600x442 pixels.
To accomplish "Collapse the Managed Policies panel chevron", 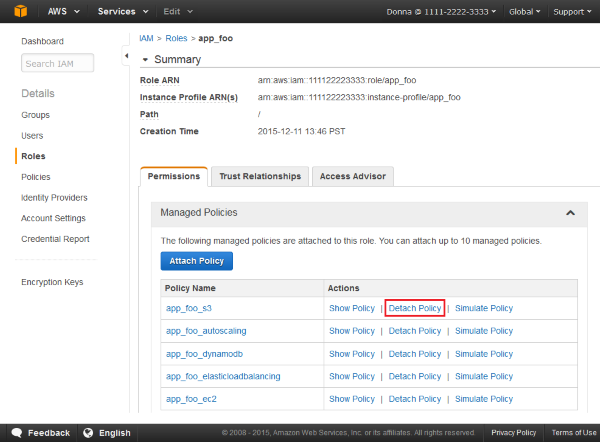I will (570, 213).
